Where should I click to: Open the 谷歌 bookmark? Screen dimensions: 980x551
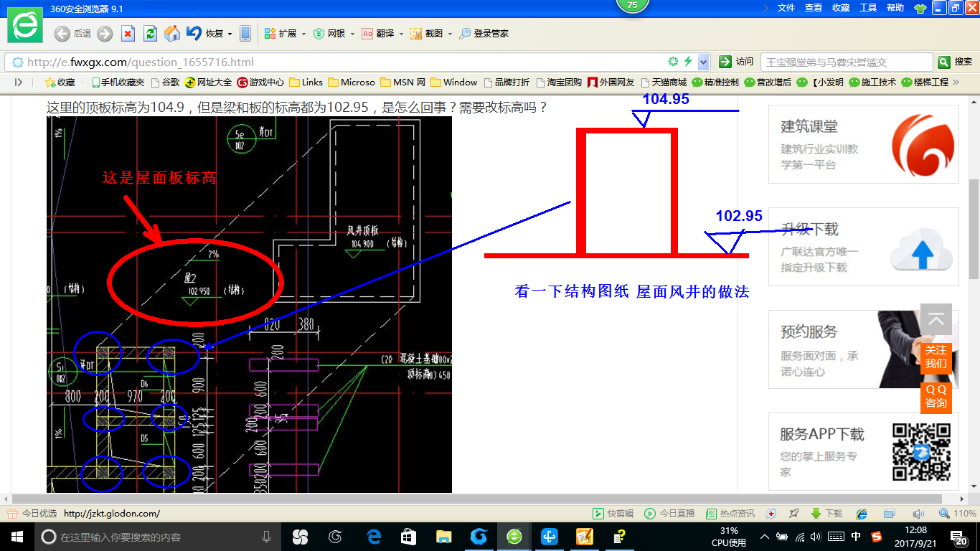coord(165,83)
